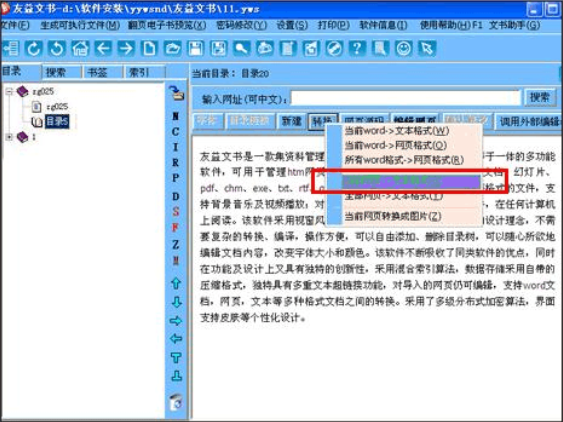Click the smiley face toolbar icon
Image resolution: width=563 pixels, height=422 pixels.
pyautogui.click(x=404, y=48)
